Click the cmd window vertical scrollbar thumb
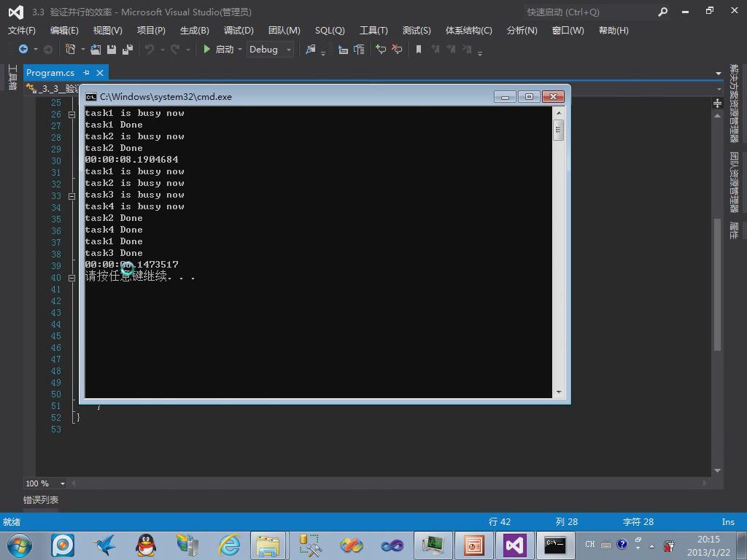 pos(558,131)
